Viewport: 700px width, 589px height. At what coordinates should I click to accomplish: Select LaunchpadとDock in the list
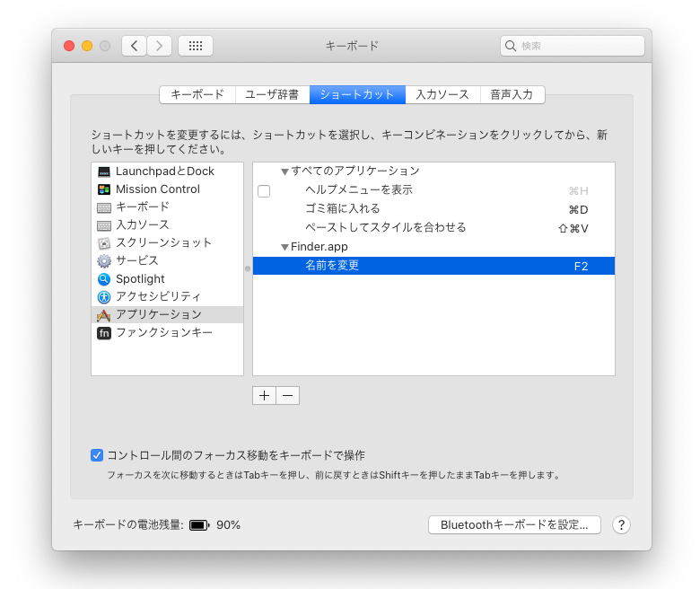click(x=168, y=171)
